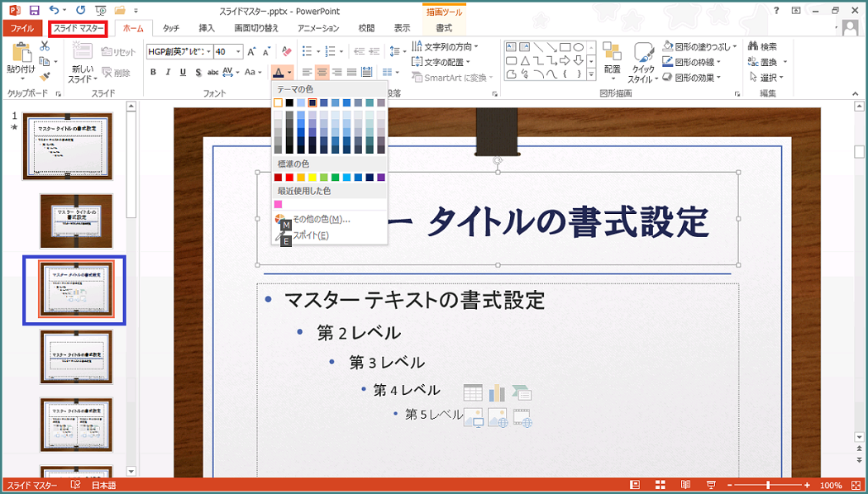This screenshot has width=868, height=494.
Task: Click the 選択 select button
Action: click(766, 77)
